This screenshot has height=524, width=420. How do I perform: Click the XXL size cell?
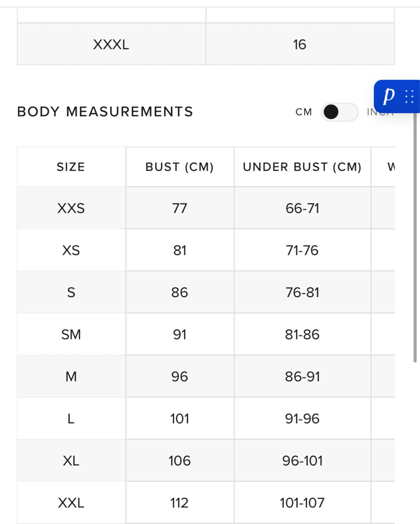point(71,503)
